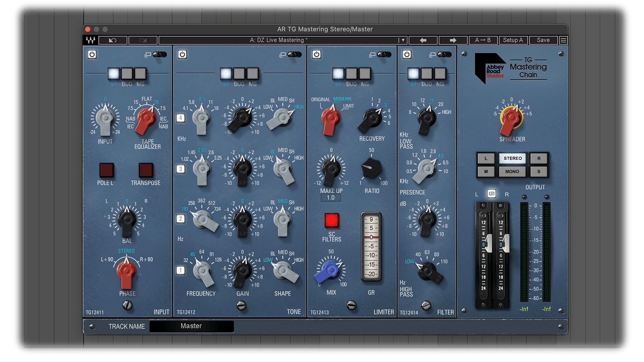This screenshot has height=362, width=644.
Task: Select MS mode in INPUT module
Action: 140,74
